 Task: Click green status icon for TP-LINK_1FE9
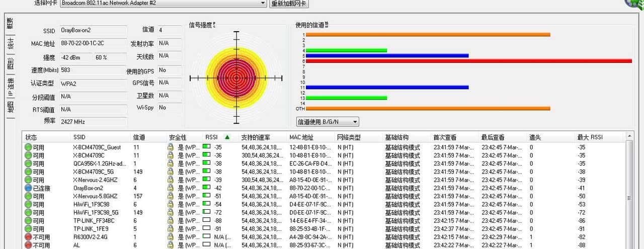coord(28,229)
